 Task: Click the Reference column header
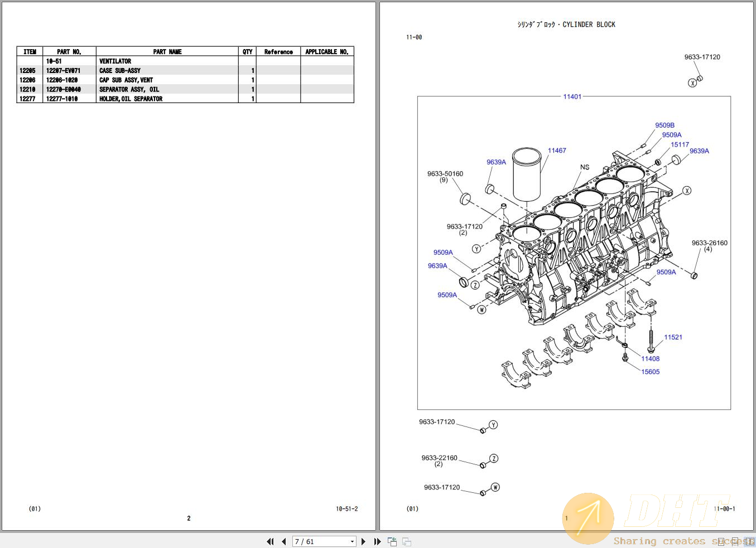click(x=278, y=52)
